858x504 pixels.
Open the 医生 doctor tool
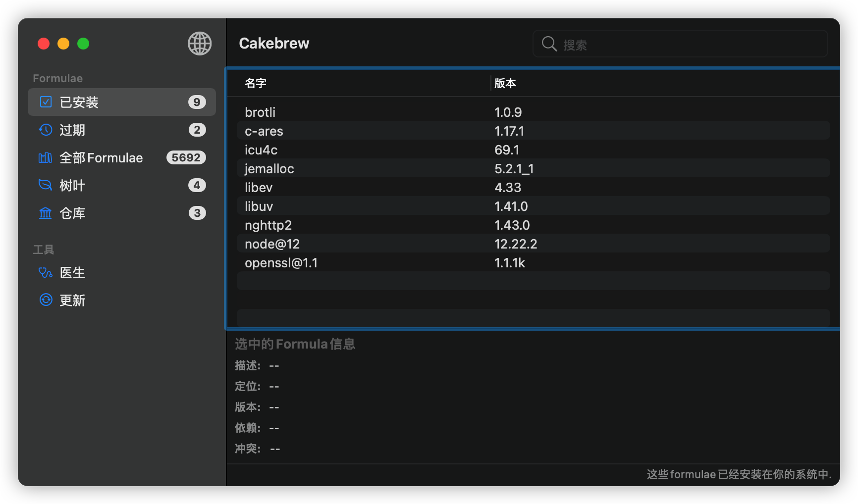pos(122,272)
